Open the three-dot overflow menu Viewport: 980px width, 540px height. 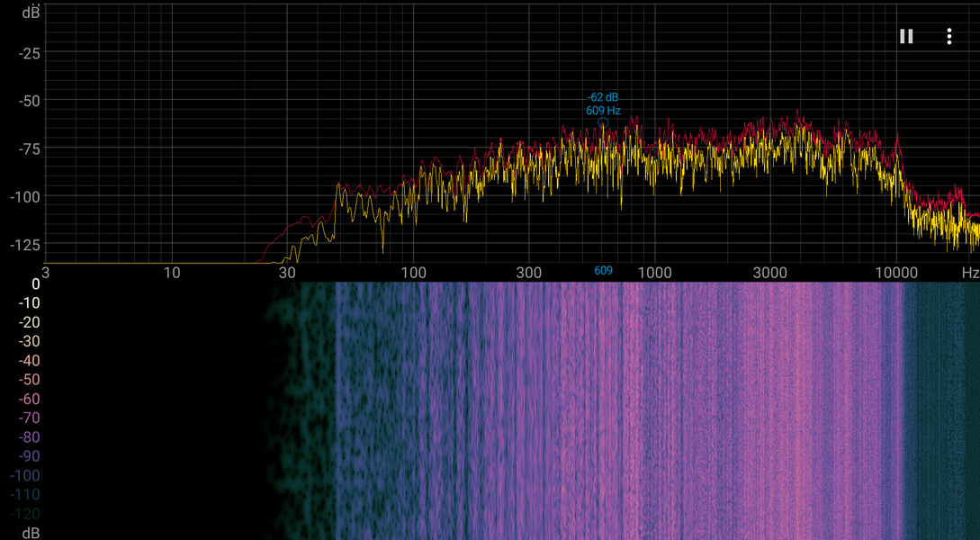pos(949,36)
